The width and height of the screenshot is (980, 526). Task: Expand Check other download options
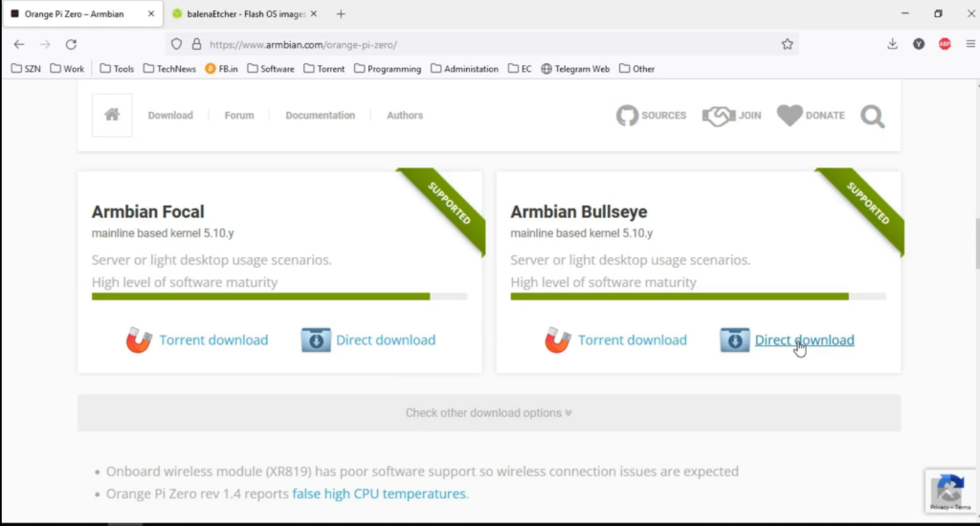point(489,413)
